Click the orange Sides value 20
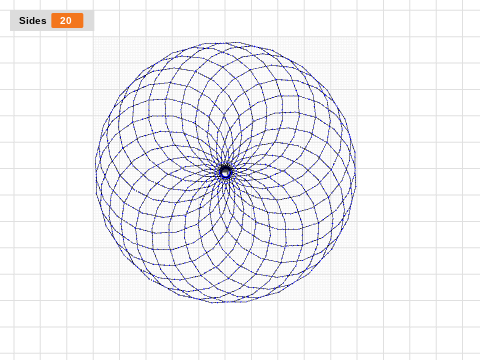The image size is (480, 360). pyautogui.click(x=67, y=21)
